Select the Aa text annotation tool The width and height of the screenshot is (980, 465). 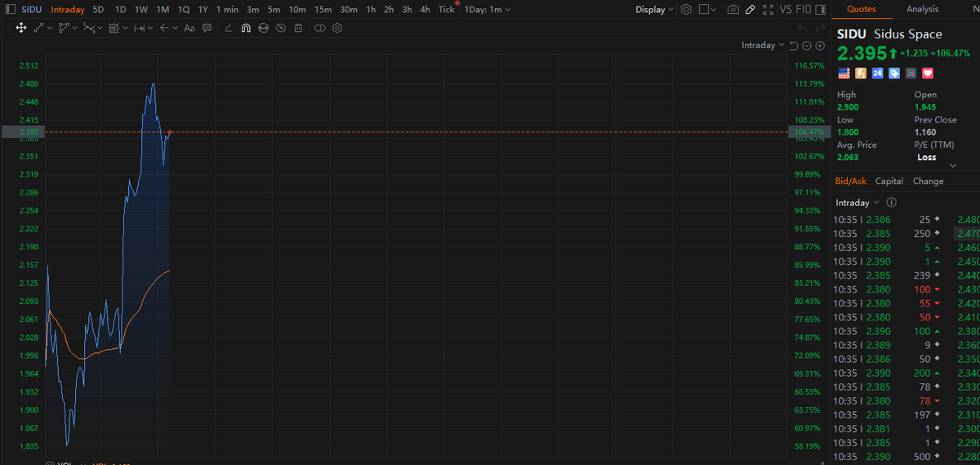pos(189,28)
